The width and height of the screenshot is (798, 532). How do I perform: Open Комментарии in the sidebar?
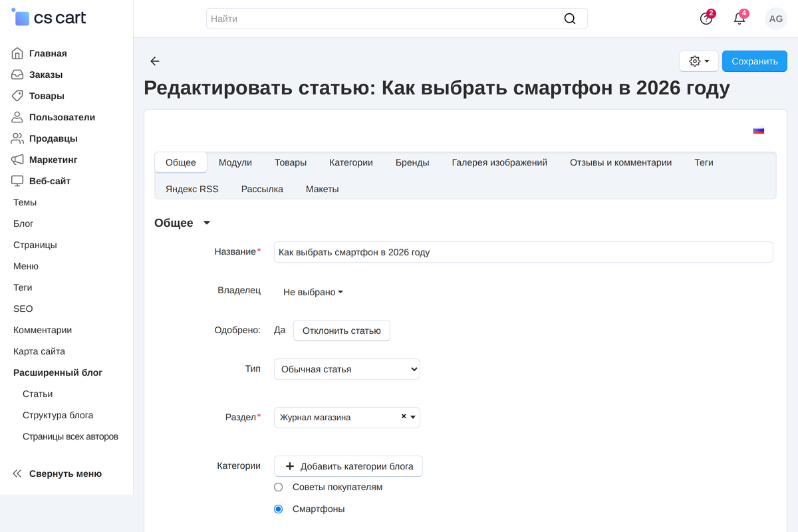(43, 330)
